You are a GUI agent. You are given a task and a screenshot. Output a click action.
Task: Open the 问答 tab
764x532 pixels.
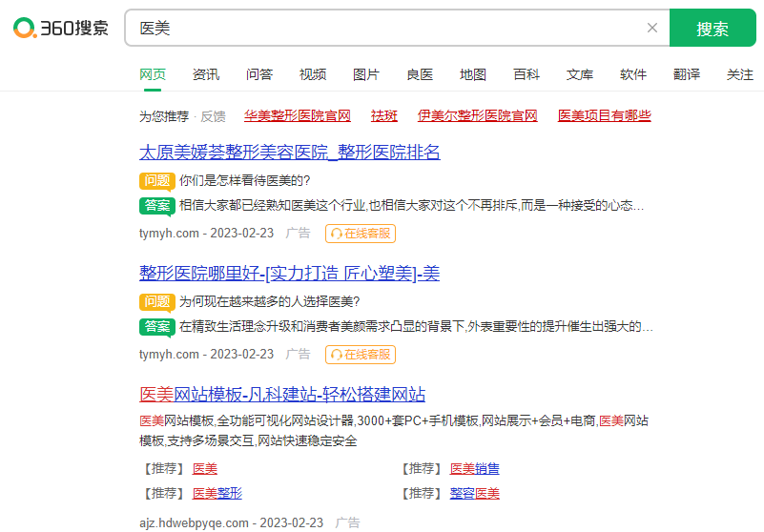259,74
